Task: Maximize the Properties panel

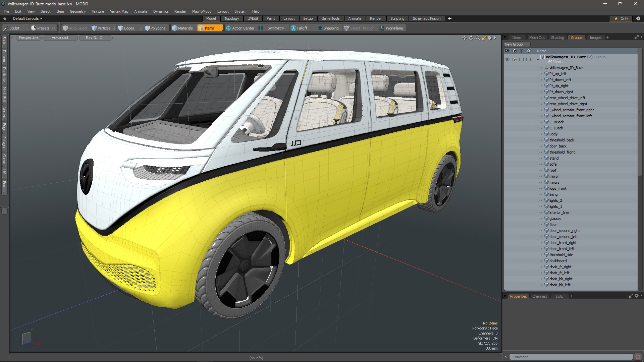Action: (631, 296)
